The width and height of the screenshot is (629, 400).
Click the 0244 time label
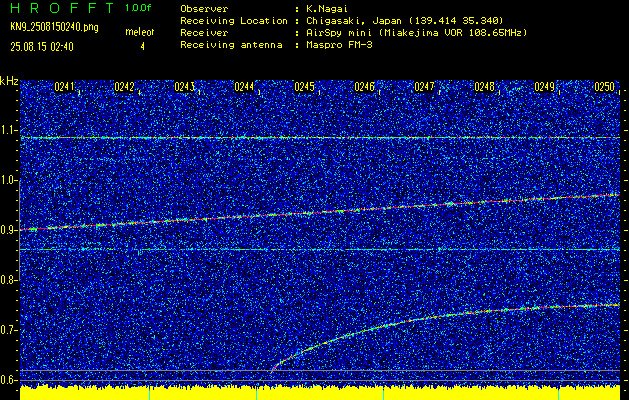[244, 87]
